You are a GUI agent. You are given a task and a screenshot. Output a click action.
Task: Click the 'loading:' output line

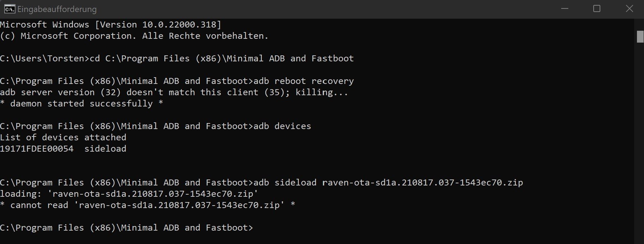point(129,194)
